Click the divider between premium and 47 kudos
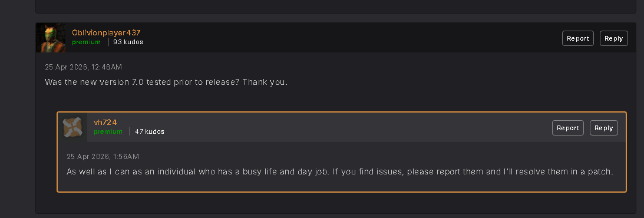644x218 pixels. click(130, 131)
